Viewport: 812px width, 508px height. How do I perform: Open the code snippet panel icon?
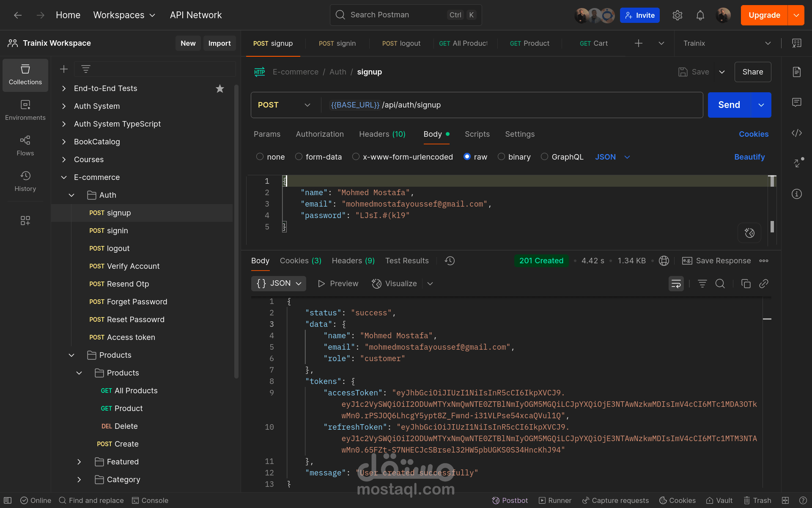(796, 133)
